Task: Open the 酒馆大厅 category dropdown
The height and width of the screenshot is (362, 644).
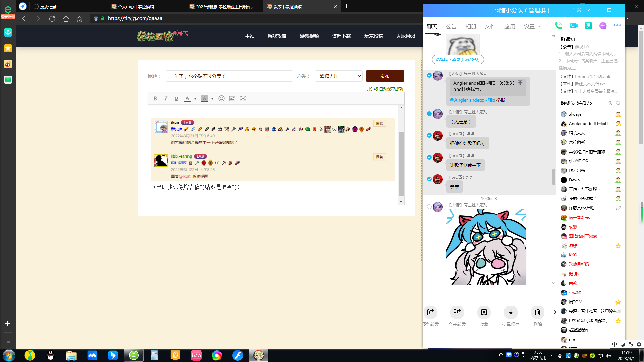Action: (x=339, y=76)
